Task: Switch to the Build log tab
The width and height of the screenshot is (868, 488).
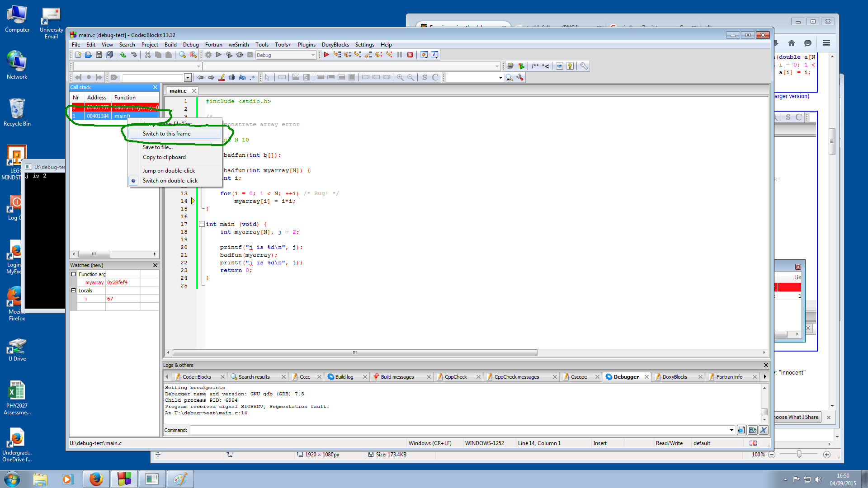Action: point(344,377)
